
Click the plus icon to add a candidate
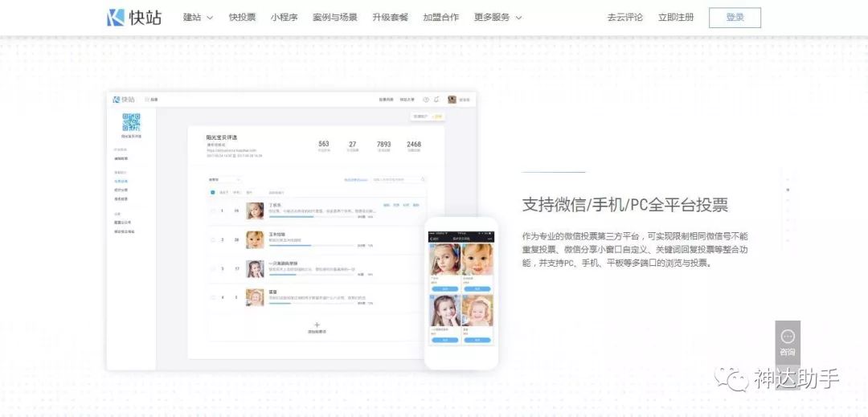(317, 325)
